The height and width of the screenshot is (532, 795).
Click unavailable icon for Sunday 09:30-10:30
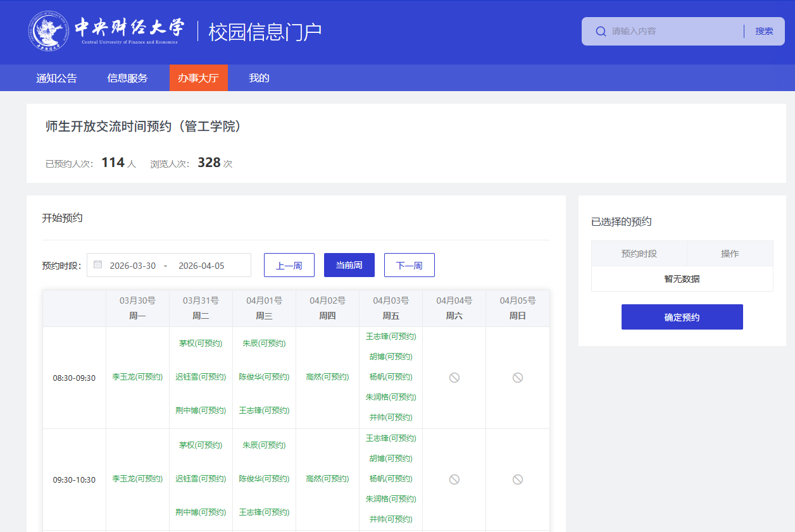click(517, 479)
